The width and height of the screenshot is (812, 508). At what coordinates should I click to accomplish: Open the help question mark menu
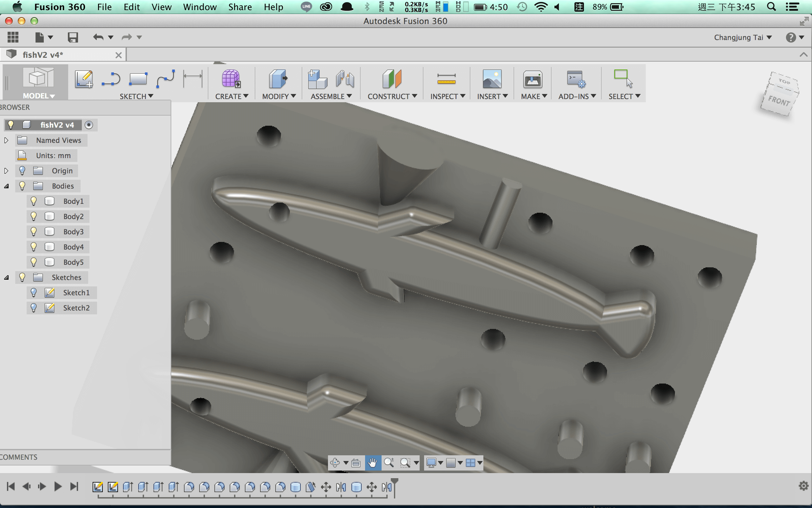[794, 37]
